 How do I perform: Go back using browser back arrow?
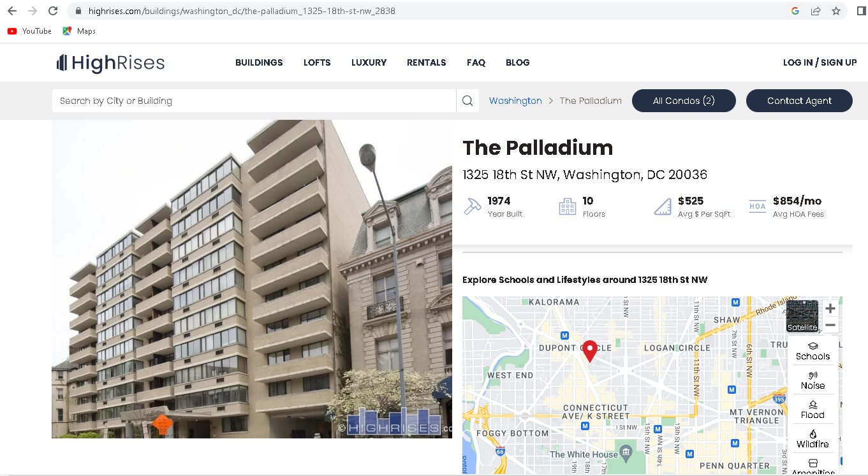pos(11,11)
